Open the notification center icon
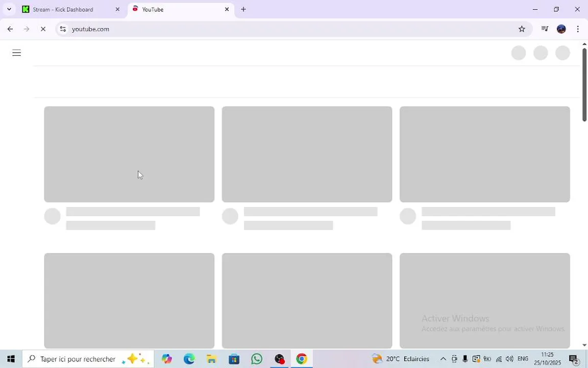 (573, 359)
